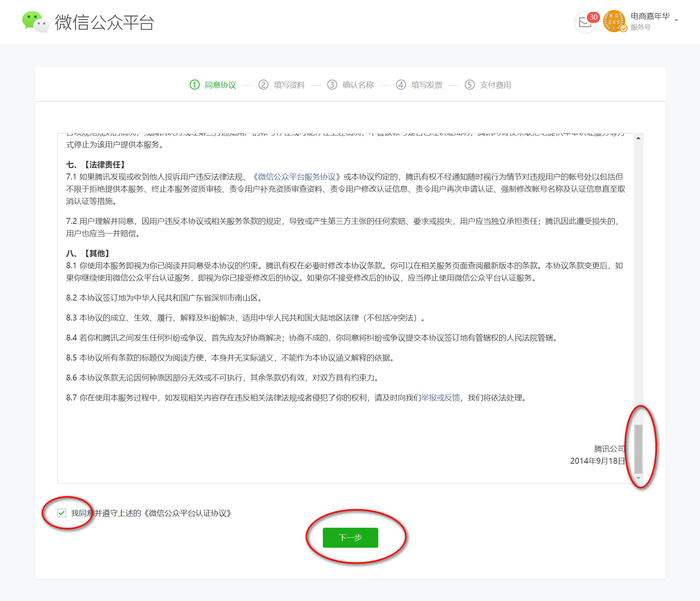700x601 pixels.
Task: Click the 服务号 account type label
Action: tap(640, 27)
